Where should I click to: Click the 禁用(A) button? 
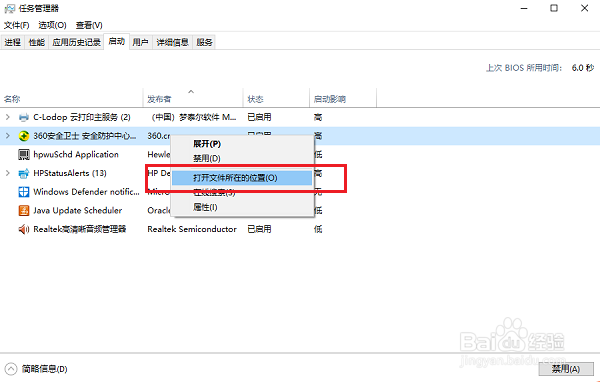pos(565,369)
